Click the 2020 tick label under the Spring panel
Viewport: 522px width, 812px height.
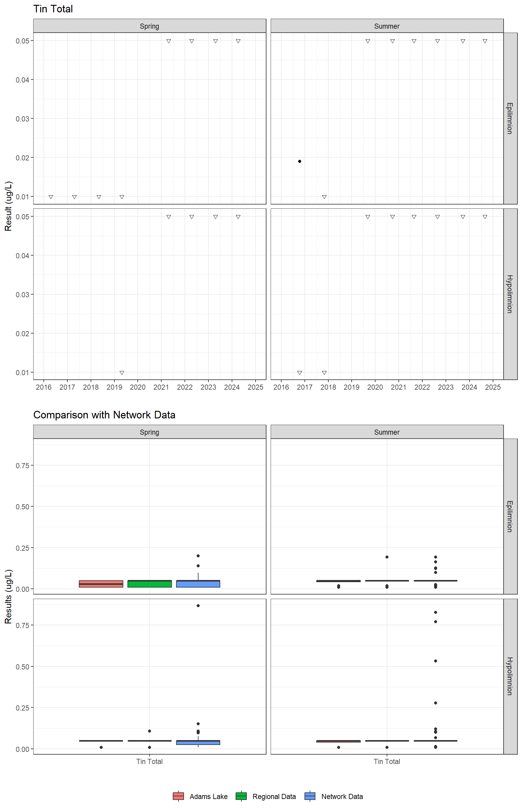coord(138,387)
